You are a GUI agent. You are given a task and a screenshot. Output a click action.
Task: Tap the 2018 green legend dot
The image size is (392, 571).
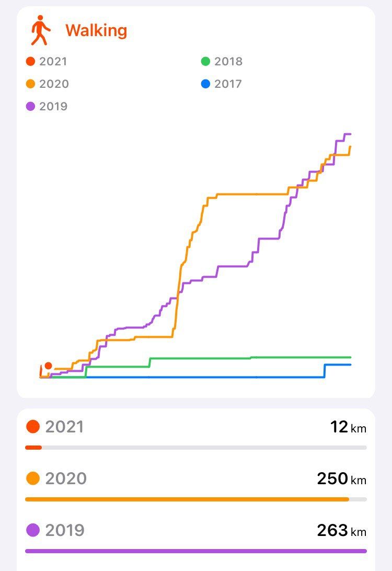(205, 61)
